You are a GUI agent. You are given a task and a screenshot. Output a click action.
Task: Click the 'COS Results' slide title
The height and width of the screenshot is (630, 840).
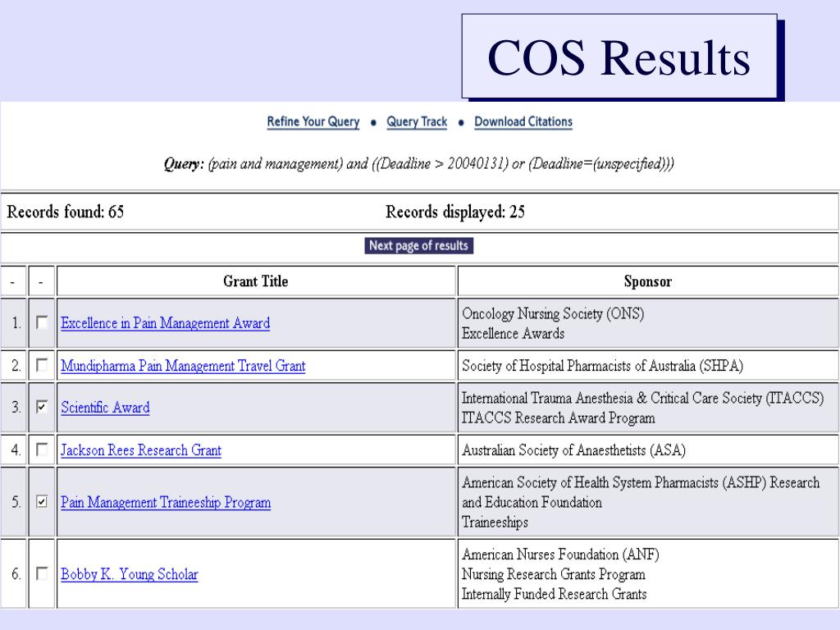click(x=619, y=57)
